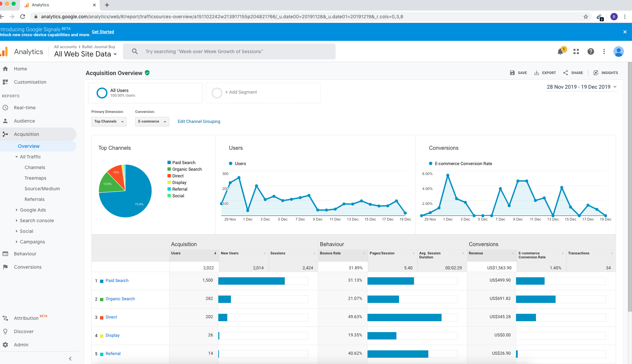Click the Add Segment circle
Viewport: 632px width, 364px height.
click(217, 93)
